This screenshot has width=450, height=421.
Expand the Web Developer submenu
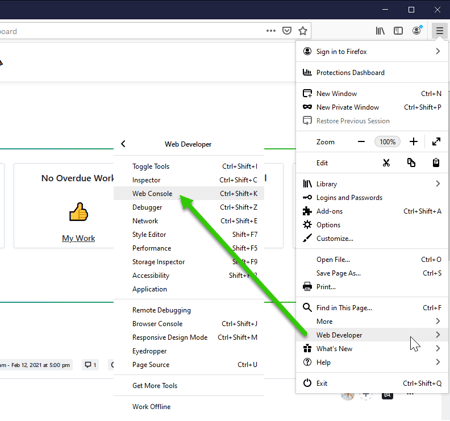(372, 335)
